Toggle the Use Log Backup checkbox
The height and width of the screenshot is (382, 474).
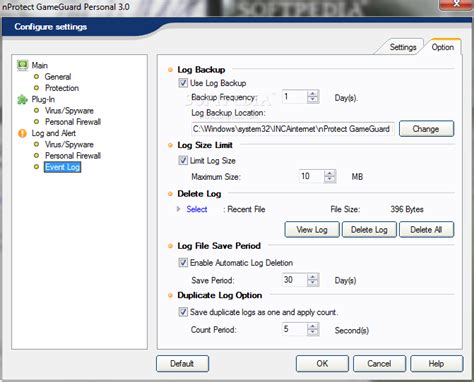click(x=183, y=83)
